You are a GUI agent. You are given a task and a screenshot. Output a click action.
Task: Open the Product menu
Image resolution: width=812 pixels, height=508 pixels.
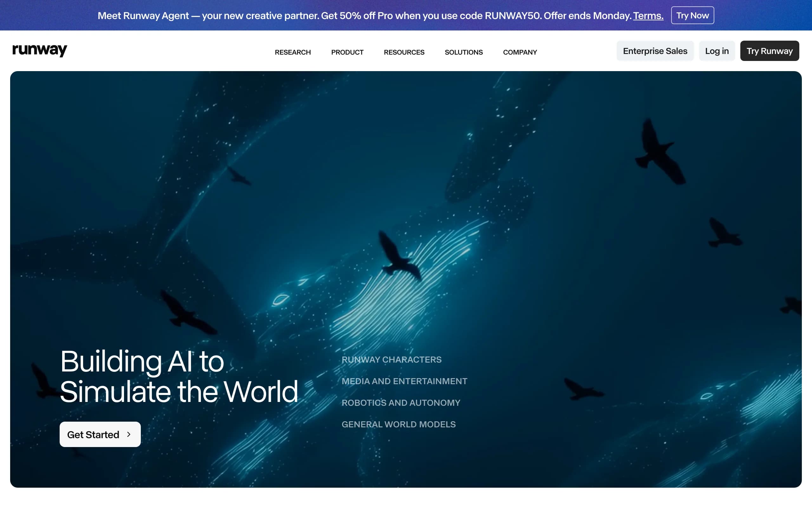[347, 52]
